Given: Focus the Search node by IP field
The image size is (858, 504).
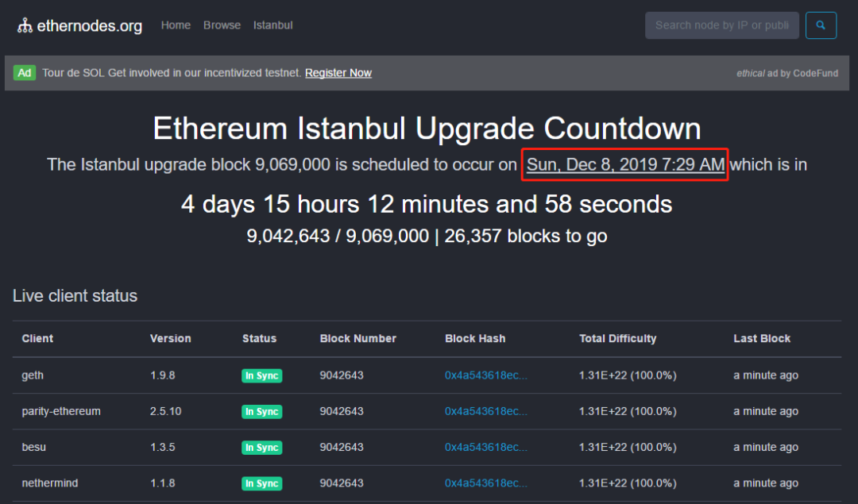Looking at the screenshot, I should pyautogui.click(x=721, y=25).
